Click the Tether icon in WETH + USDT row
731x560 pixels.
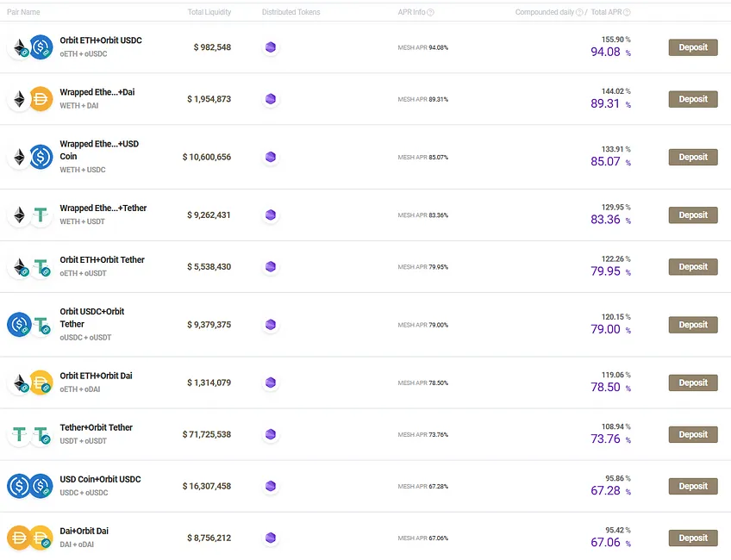coord(41,215)
